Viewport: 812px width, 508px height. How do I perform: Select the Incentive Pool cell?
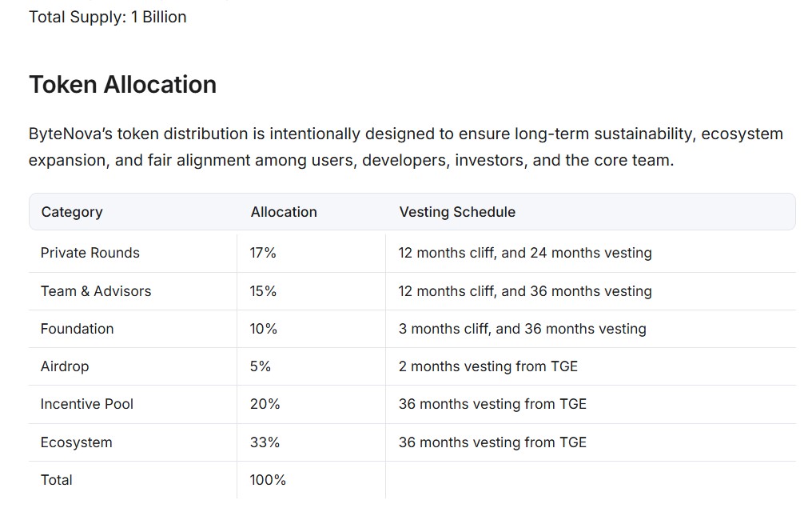coord(87,404)
